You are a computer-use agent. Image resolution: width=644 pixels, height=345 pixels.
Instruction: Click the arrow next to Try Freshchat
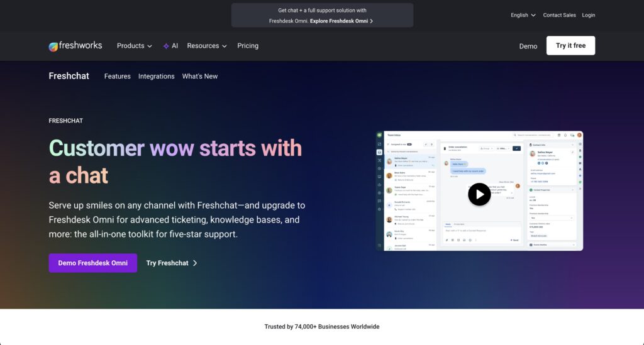195,263
